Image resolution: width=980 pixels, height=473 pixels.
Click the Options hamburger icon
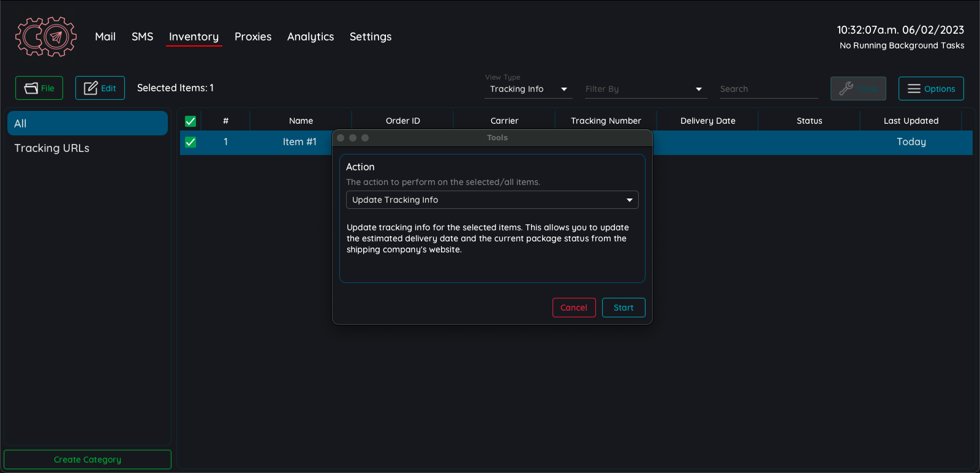(914, 89)
